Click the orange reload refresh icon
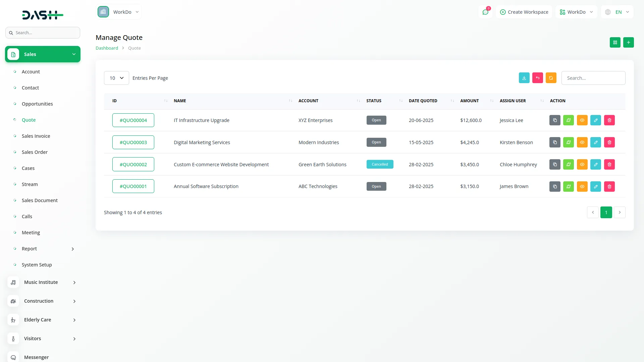 551,78
